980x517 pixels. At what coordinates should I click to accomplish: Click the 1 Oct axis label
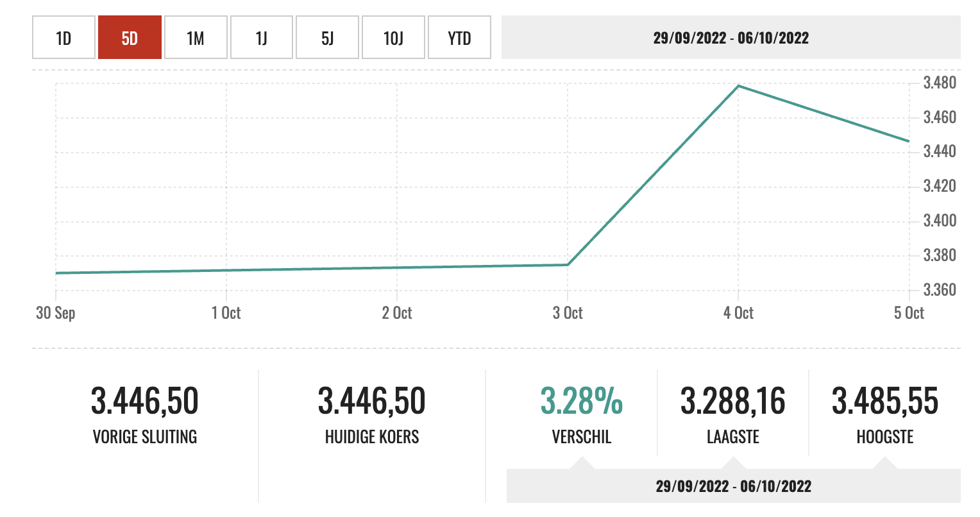(226, 313)
